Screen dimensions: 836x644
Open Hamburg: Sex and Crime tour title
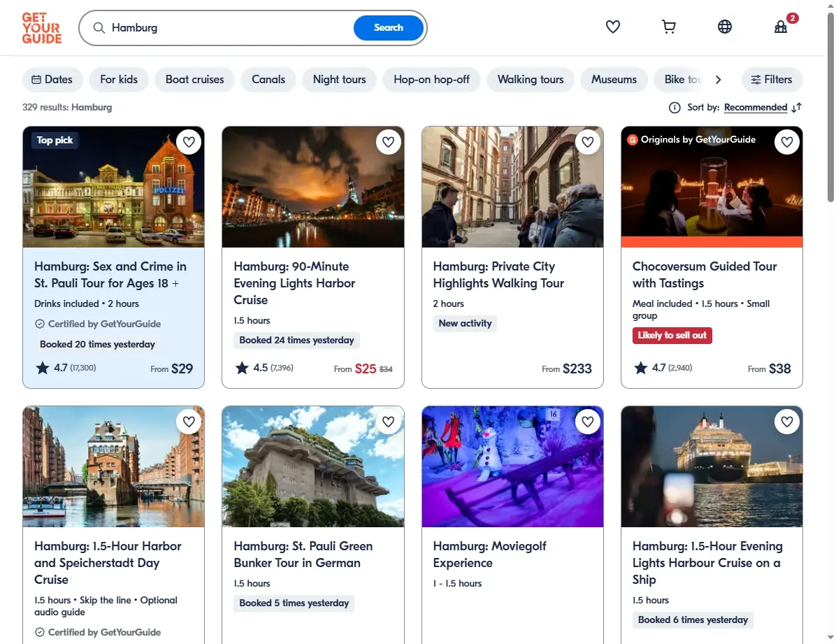110,275
